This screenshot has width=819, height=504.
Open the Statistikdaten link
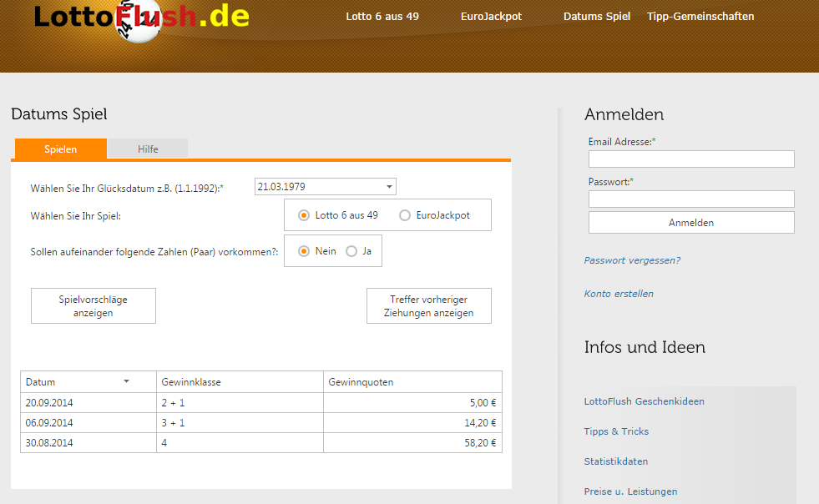[x=616, y=461]
